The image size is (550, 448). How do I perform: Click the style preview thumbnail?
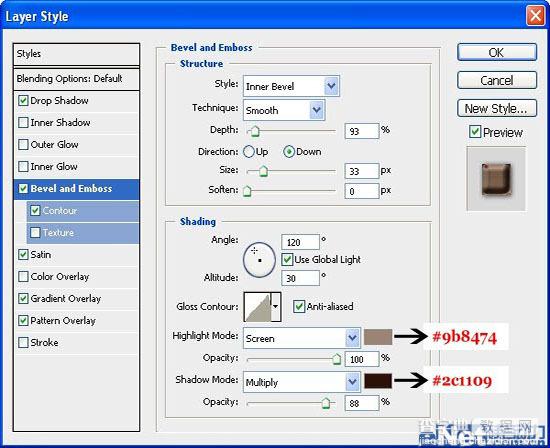496,179
